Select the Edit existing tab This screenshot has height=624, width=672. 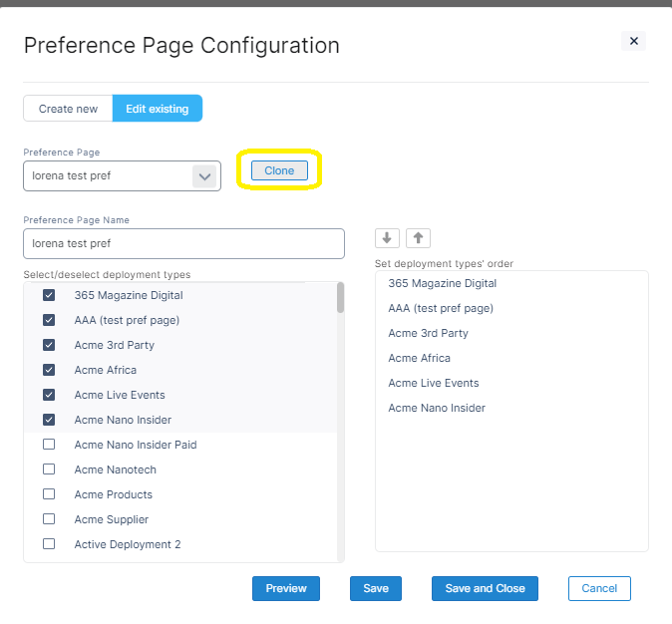click(157, 109)
